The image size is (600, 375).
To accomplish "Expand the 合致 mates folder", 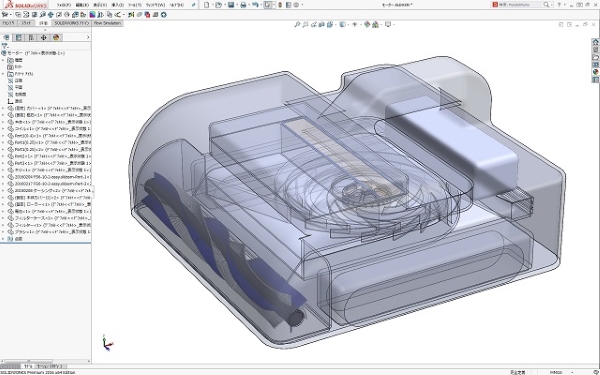I will point(3,239).
